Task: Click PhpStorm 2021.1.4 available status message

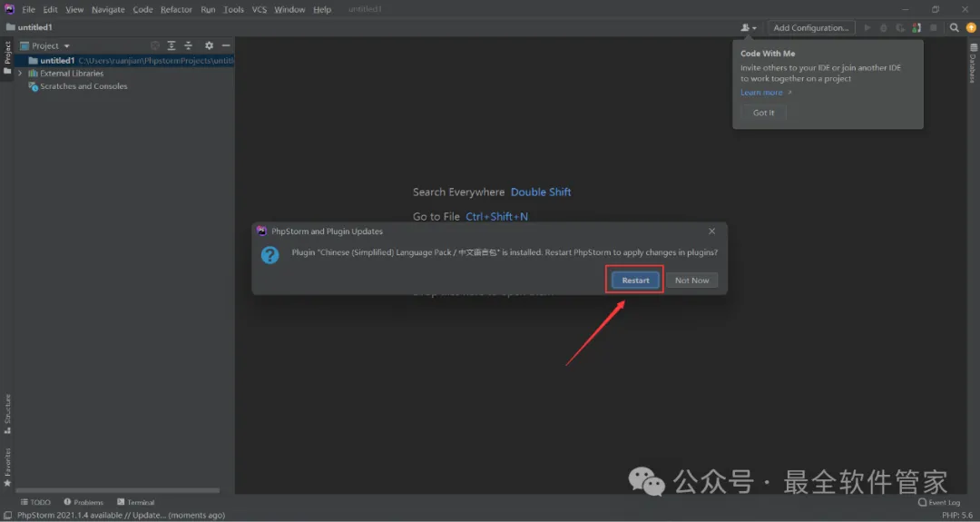Action: (x=121, y=515)
